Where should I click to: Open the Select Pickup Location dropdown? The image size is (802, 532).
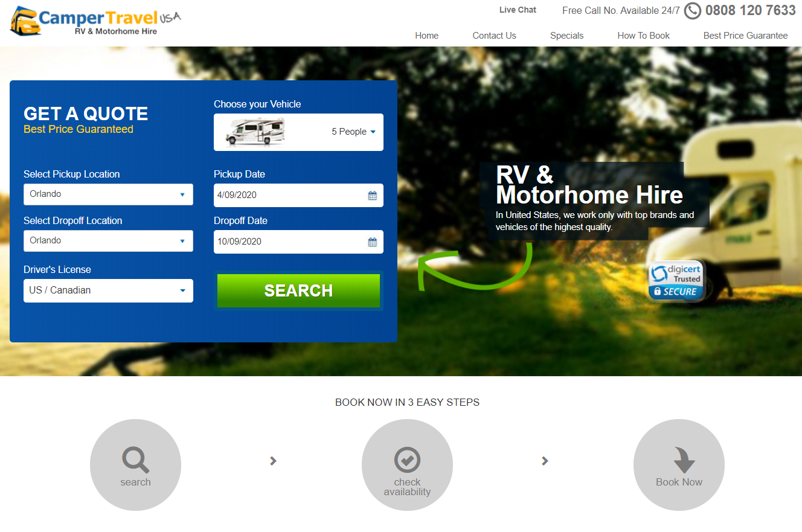[108, 194]
